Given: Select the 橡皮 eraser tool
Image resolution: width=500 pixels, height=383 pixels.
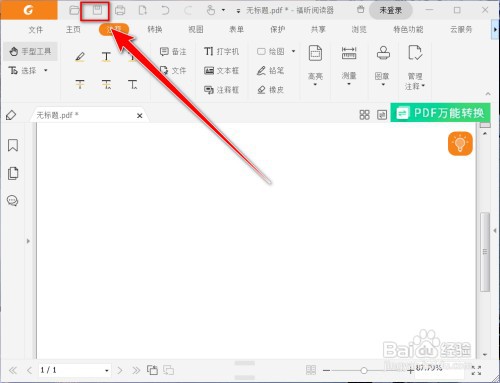Looking at the screenshot, I should (x=270, y=90).
